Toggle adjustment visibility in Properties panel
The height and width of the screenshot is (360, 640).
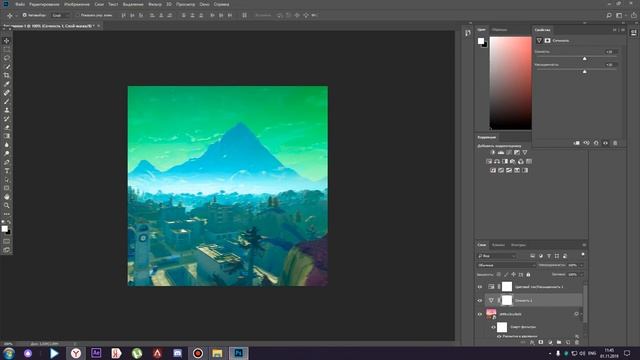606,143
